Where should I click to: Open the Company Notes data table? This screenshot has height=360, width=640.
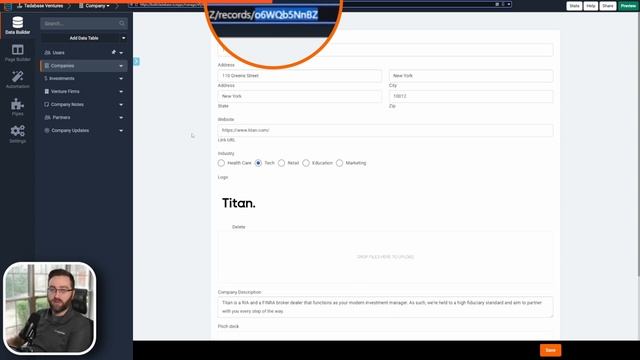(x=67, y=104)
